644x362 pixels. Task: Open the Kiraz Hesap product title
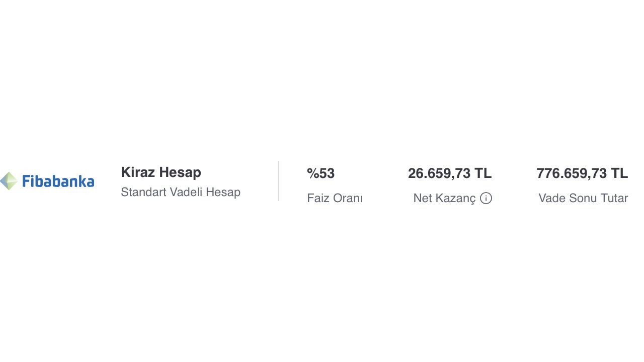tap(161, 172)
